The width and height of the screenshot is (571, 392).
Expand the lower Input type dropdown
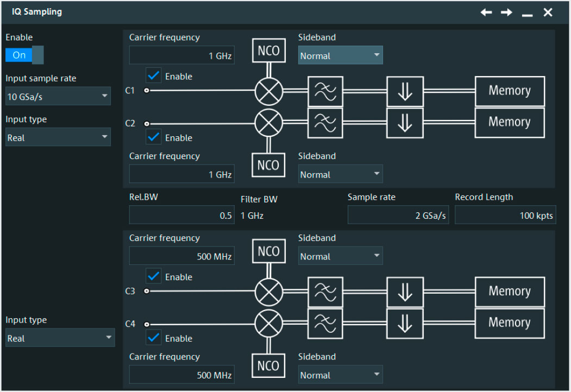(x=60, y=338)
